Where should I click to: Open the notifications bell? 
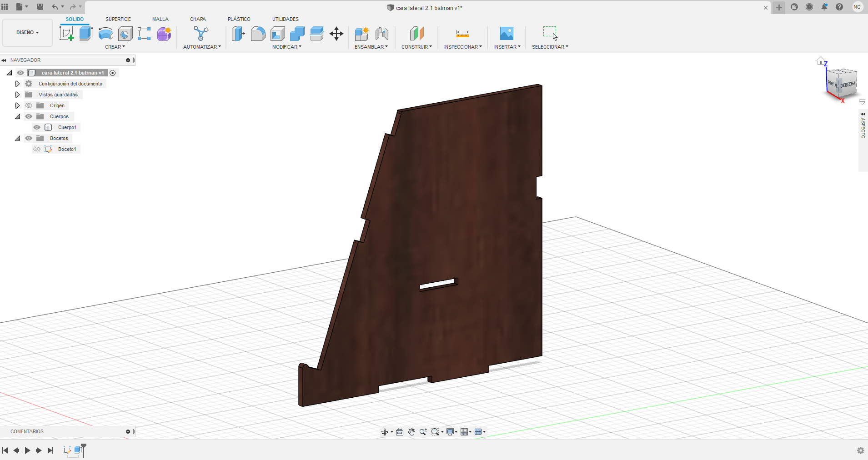(x=824, y=7)
